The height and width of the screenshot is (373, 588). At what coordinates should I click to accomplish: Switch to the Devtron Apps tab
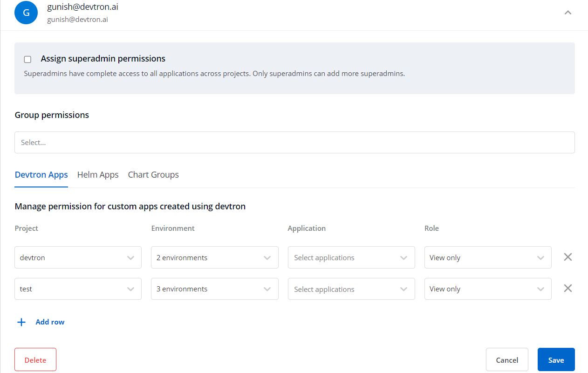click(41, 175)
